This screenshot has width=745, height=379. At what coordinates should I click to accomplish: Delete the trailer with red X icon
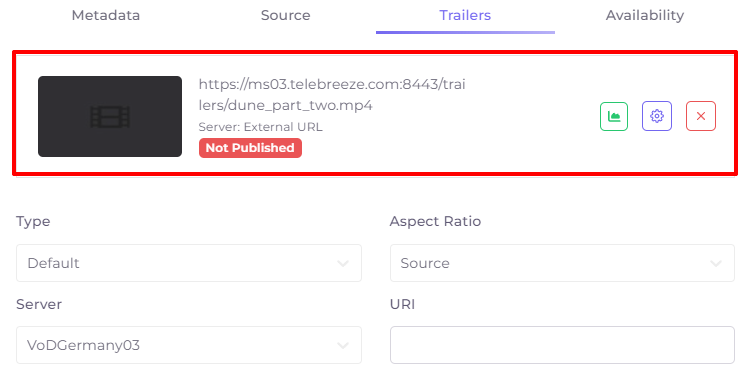point(701,116)
